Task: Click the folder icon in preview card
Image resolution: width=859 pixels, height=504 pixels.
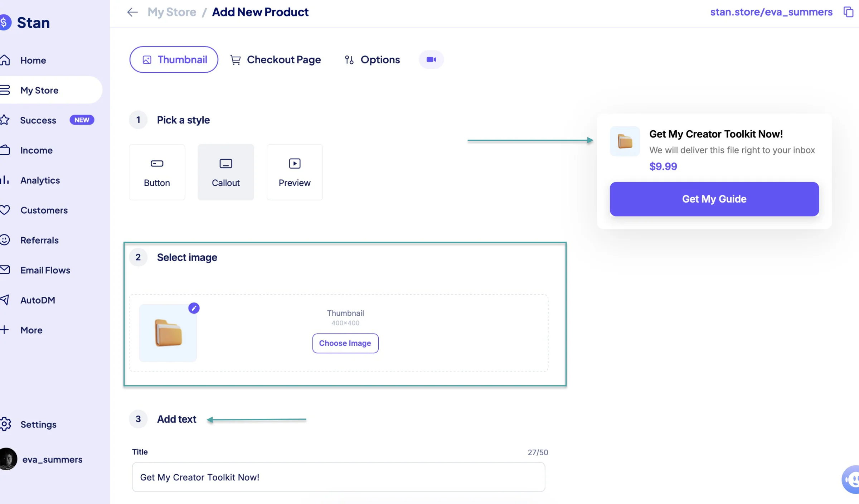Action: (x=625, y=141)
